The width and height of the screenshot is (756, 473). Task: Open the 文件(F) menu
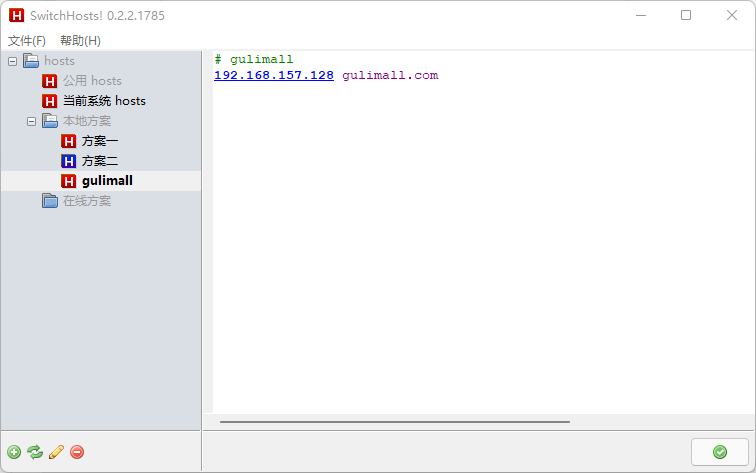pyautogui.click(x=27, y=41)
